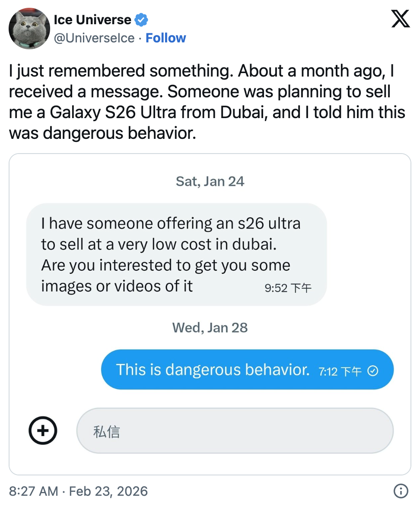Click the 7:12 下午 message timestamp
This screenshot has height=507, width=420.
pyautogui.click(x=340, y=371)
